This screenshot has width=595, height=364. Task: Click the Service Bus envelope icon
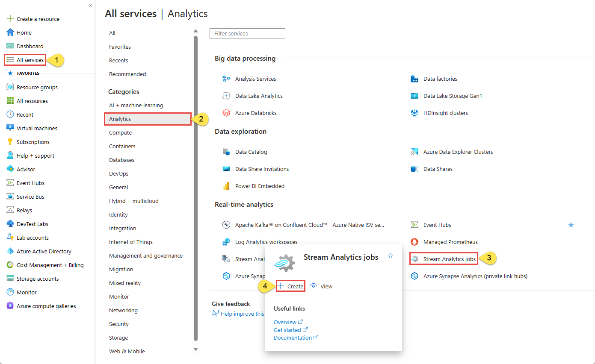pos(10,197)
